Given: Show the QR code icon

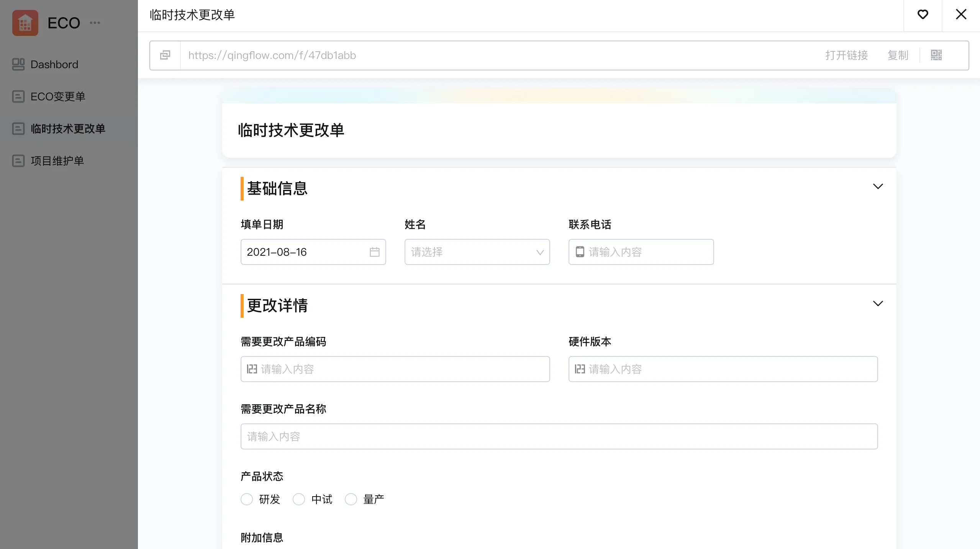Looking at the screenshot, I should pyautogui.click(x=936, y=55).
